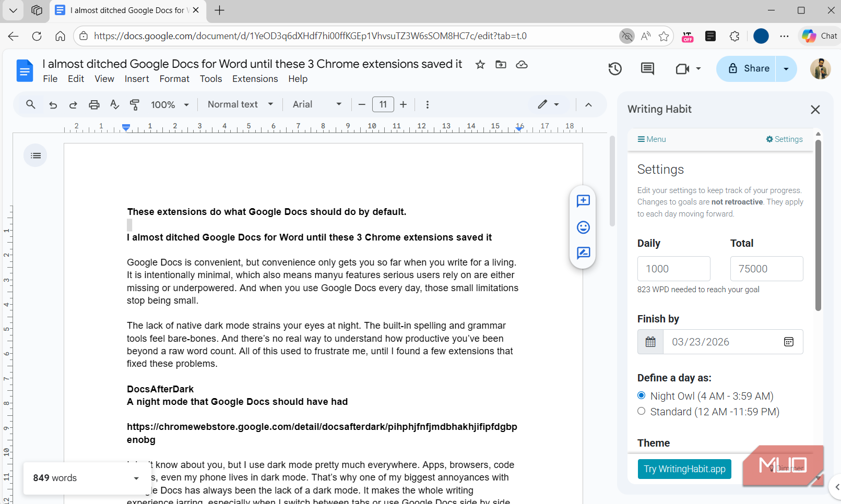Undo the last edit
841x504 pixels.
pos(53,104)
